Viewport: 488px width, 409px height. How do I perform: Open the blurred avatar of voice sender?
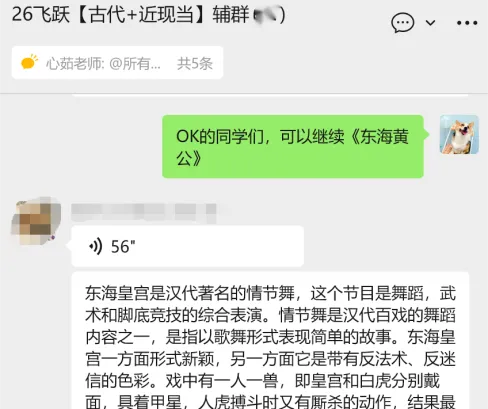tap(36, 221)
